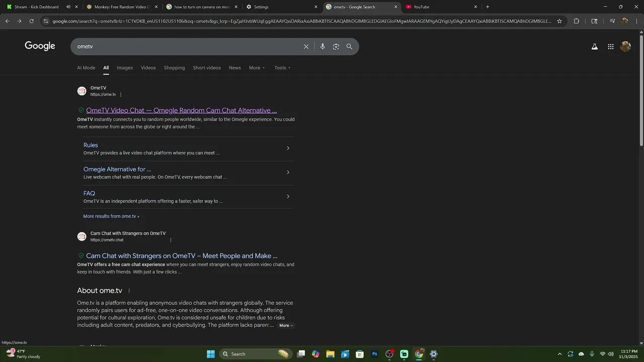The height and width of the screenshot is (362, 644).
Task: Mute the Kick Dashboard tab audio icon
Action: (x=68, y=7)
